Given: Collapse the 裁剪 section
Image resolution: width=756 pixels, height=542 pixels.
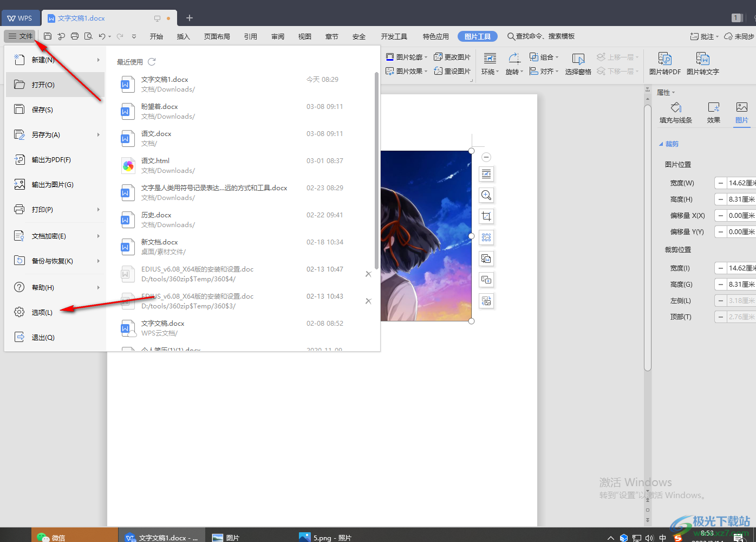Looking at the screenshot, I should [668, 144].
